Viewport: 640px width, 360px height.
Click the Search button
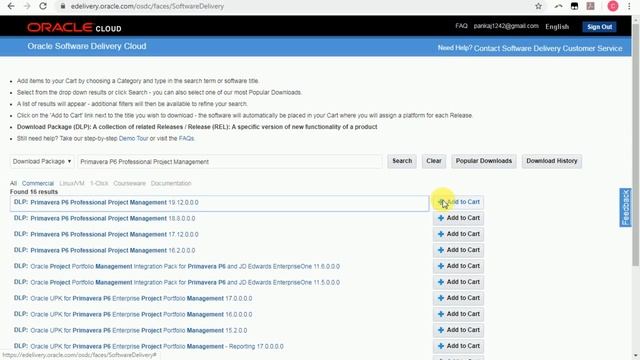(402, 161)
